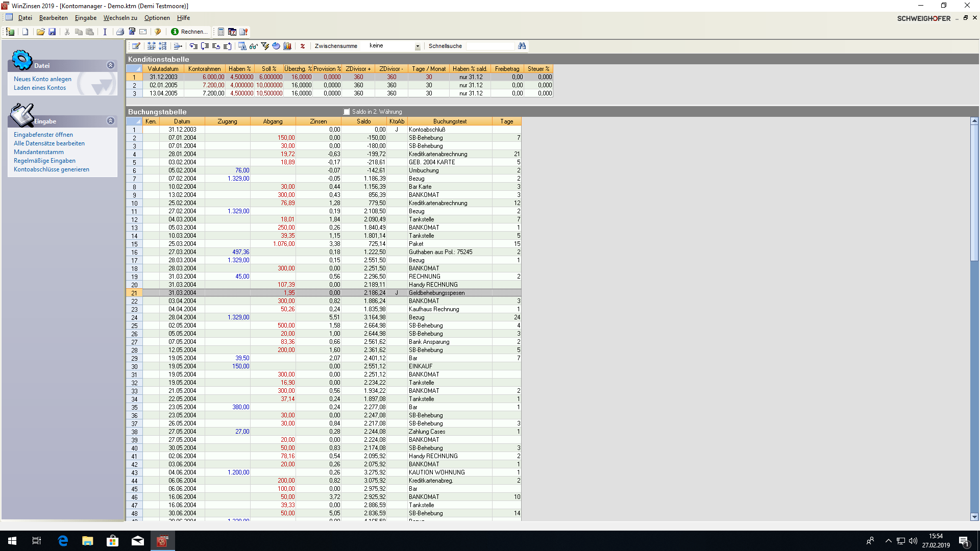980x551 pixels.
Task: Select the Geldbehebungsspesen booking row
Action: [x=324, y=293]
